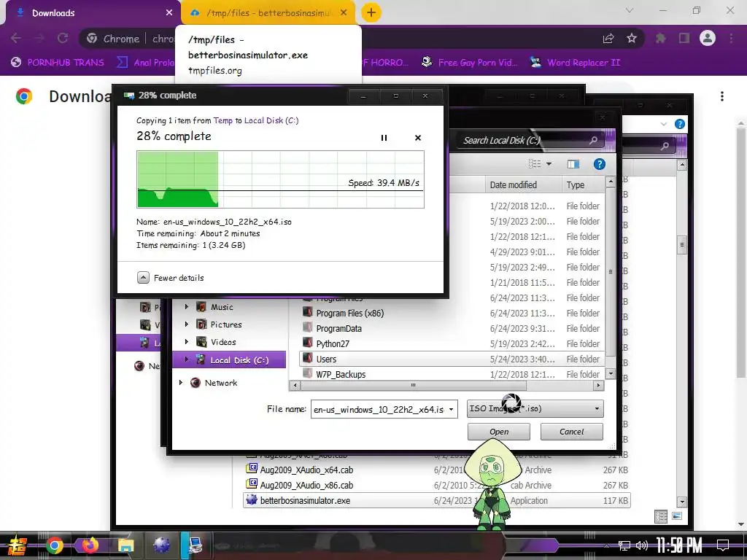Open the Chrome profile avatar
Viewport: 747px width, 560px height.
coord(708,38)
